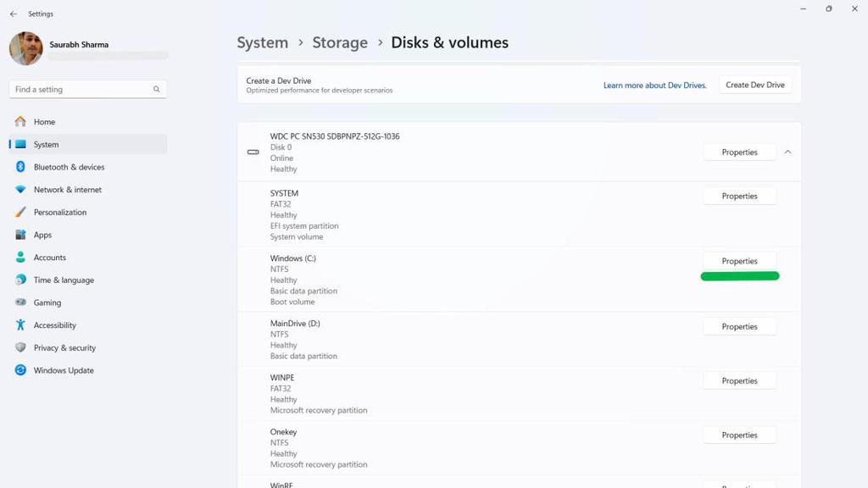The height and width of the screenshot is (488, 868).
Task: Navigate back using the back arrow
Action: (13, 14)
